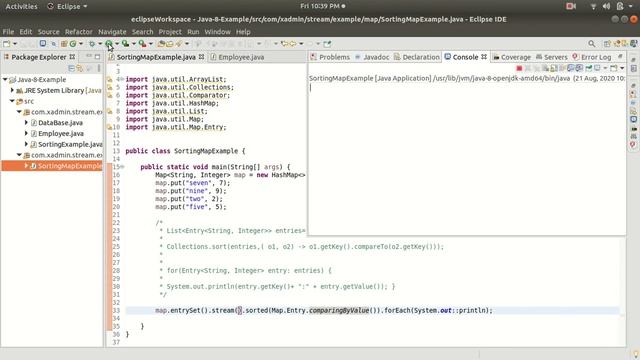Viewport: 640px width, 360px height.
Task: Click the Debug bug toolbar icon
Action: [92, 44]
